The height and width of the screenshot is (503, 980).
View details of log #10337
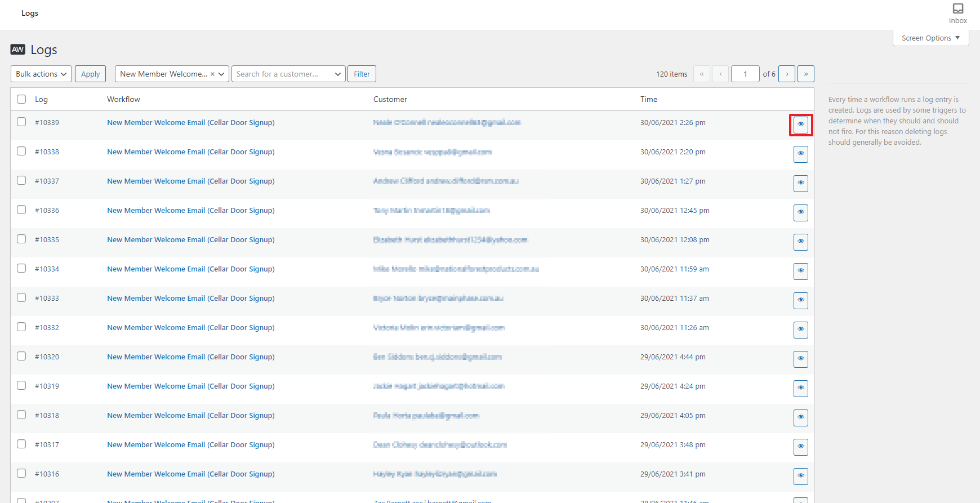[800, 183]
